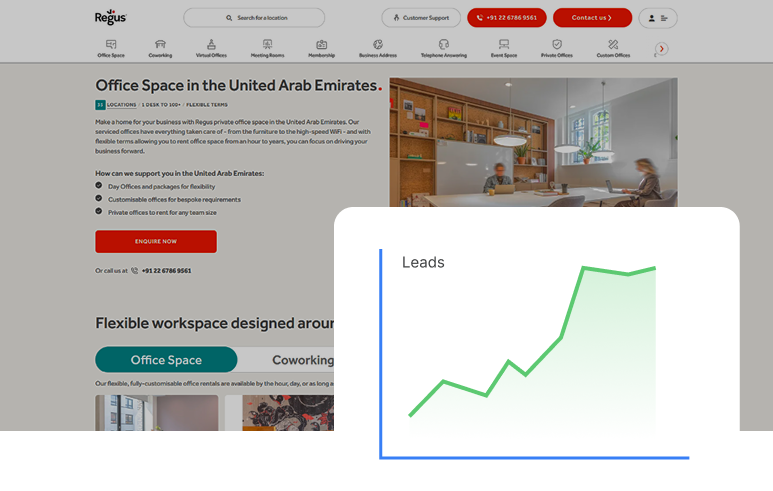Select the Office Space tab
This screenshot has width=773, height=491.
click(166, 360)
